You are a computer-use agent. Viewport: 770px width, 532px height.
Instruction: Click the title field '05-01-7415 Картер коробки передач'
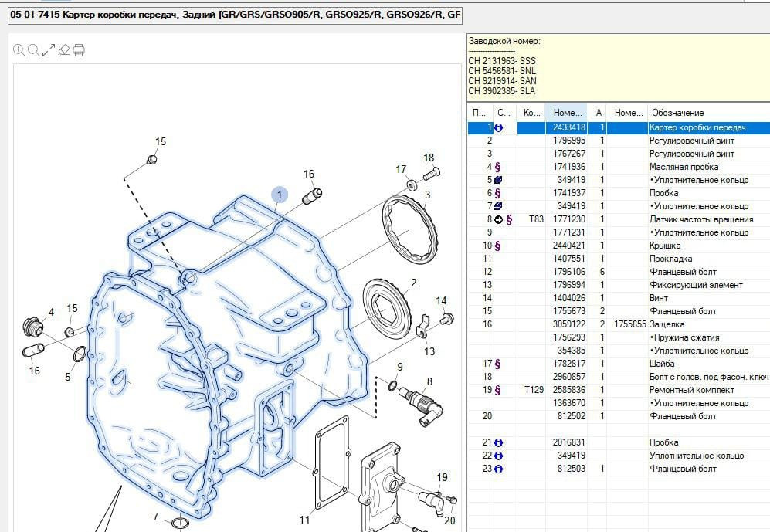coord(236,15)
